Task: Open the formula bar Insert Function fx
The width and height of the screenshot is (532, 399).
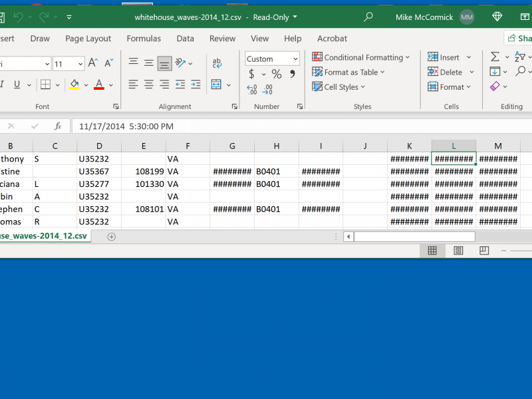Action: (58, 126)
